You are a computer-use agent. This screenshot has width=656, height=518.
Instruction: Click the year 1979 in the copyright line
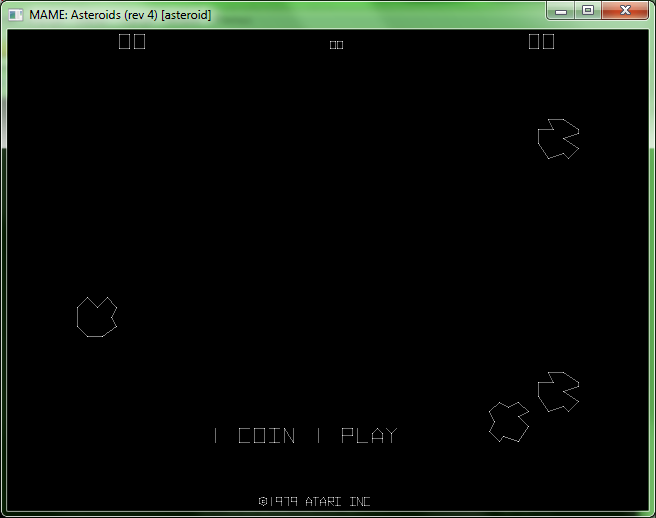[283, 501]
